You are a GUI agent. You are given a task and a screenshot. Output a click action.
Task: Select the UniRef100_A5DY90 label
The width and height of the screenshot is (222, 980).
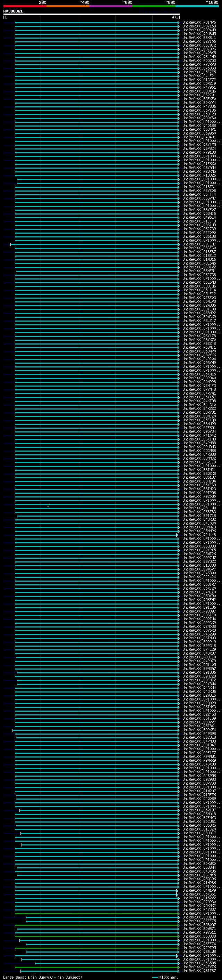(x=199, y=596)
